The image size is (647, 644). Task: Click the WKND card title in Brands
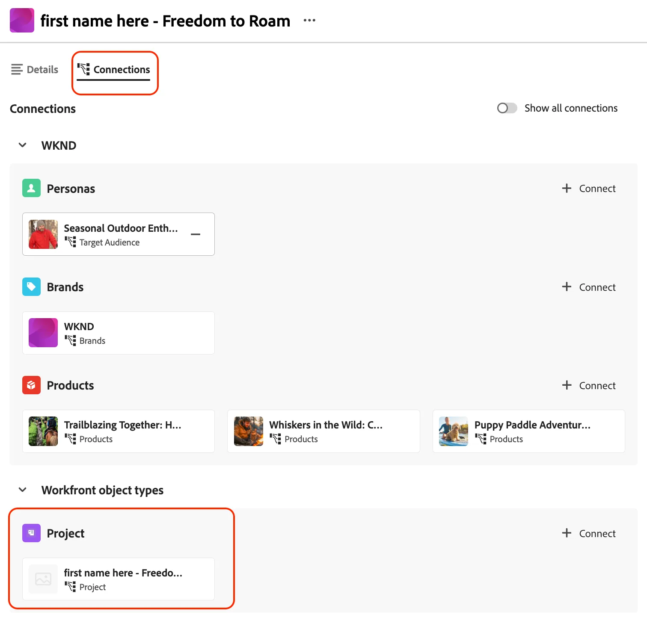click(79, 327)
